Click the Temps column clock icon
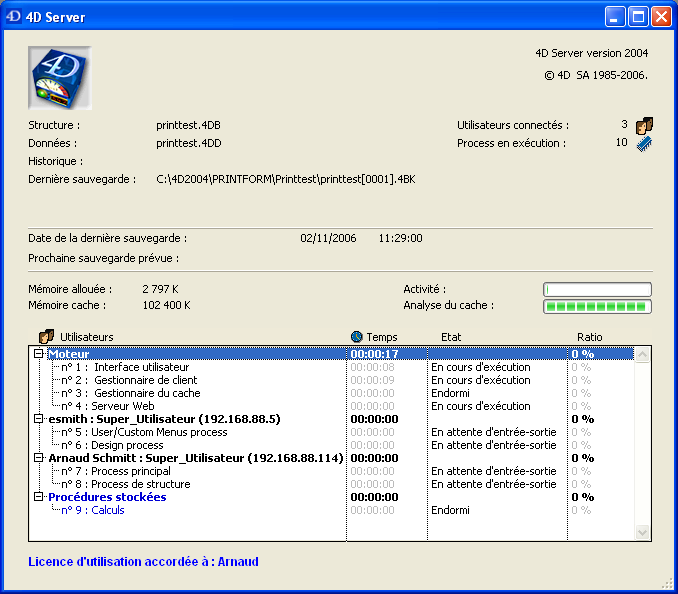This screenshot has width=678, height=594. [x=357, y=337]
